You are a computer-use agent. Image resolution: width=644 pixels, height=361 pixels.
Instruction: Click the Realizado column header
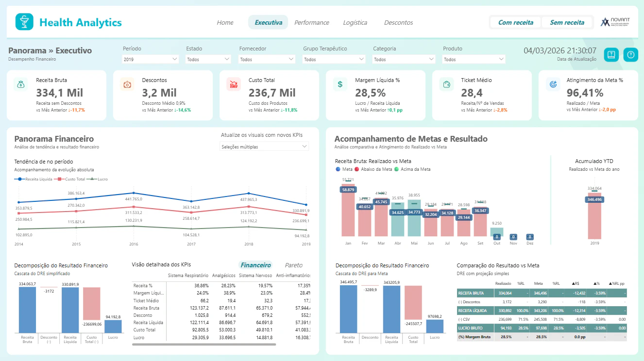pyautogui.click(x=503, y=283)
